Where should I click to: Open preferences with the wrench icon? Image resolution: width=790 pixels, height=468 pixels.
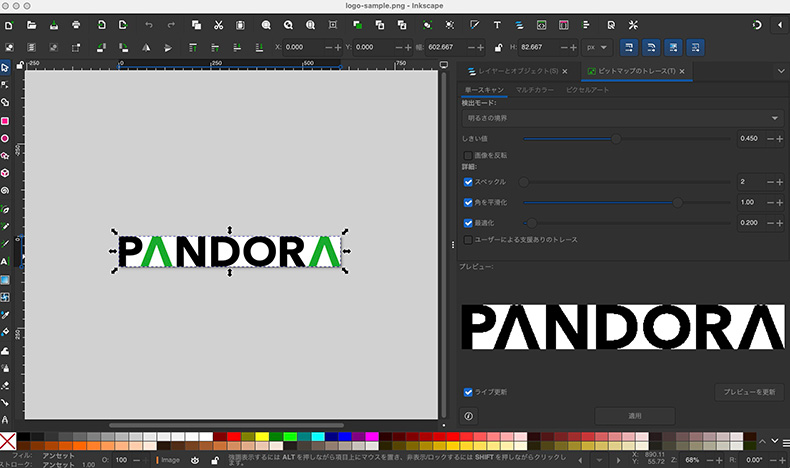pyautogui.click(x=633, y=25)
